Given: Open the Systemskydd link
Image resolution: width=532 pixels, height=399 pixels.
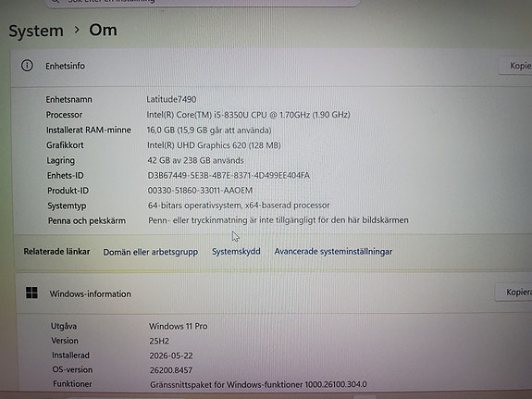Looking at the screenshot, I should click(x=236, y=252).
